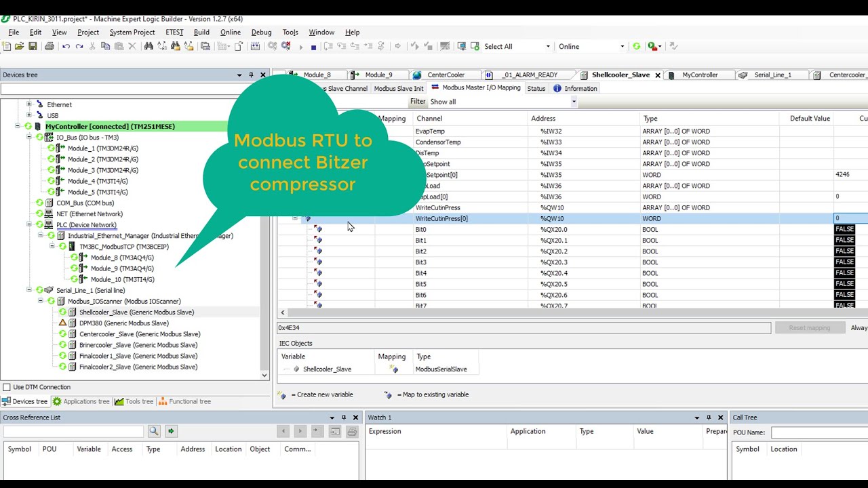Toggle the Use DTM Connection checkbox
Screen dimensions: 868x488
click(7, 387)
